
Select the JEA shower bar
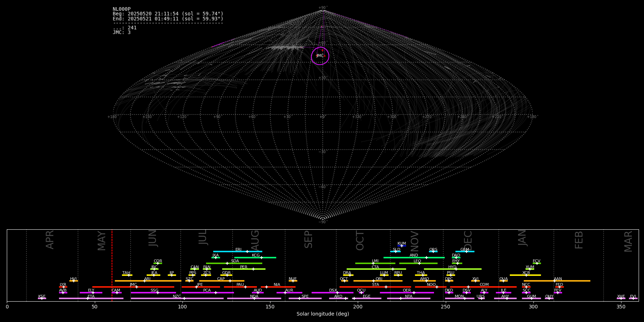(x=153, y=275)
